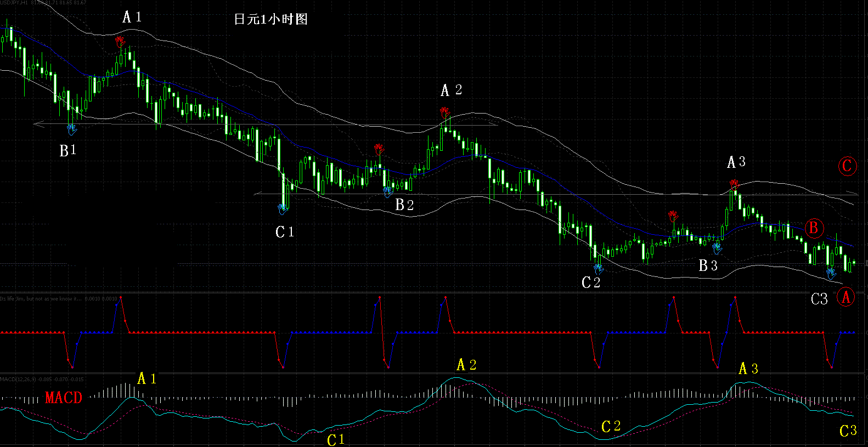Click the yellow C 1 MACD label
Image resolution: width=868 pixels, height=447 pixels.
point(336,440)
